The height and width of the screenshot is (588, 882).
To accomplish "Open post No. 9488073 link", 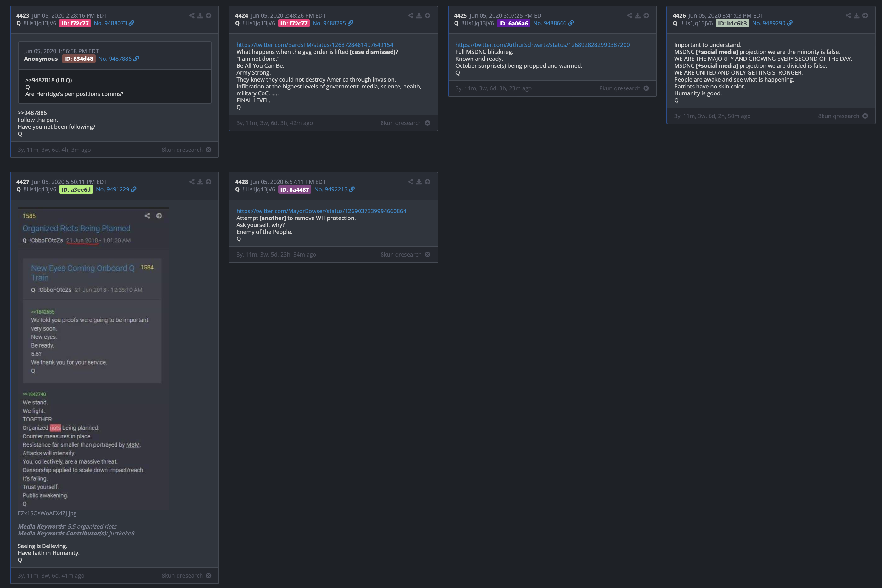I will 110,23.
